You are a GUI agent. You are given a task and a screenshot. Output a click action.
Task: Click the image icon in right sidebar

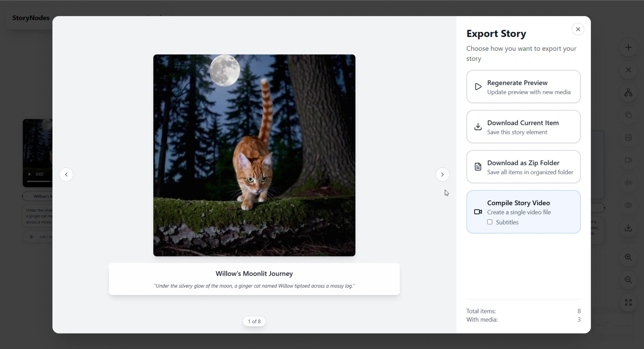(x=628, y=137)
